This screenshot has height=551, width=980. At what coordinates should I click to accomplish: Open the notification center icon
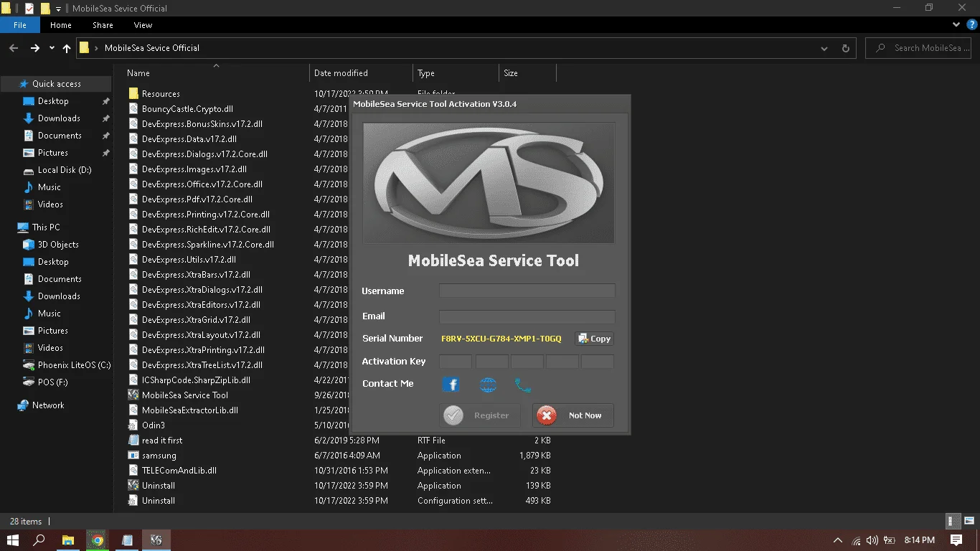tap(956, 540)
